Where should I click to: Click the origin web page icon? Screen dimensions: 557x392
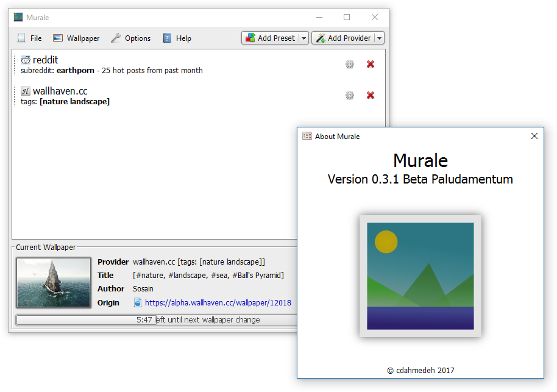pyautogui.click(x=138, y=303)
